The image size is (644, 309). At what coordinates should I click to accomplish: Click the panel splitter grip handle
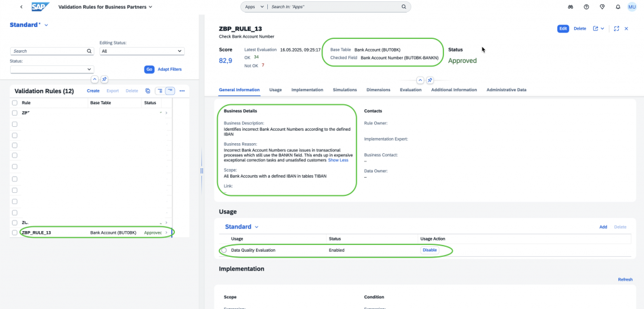(202, 171)
